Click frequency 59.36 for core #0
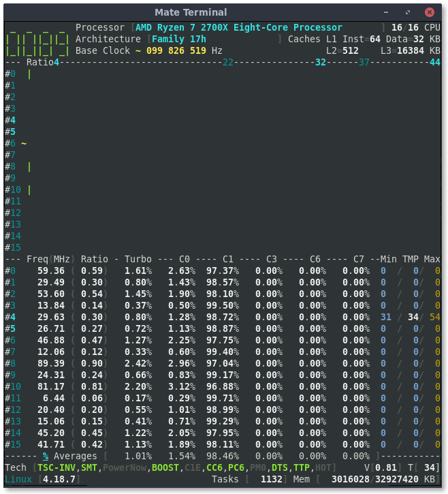The width and height of the screenshot is (448, 494). point(50,271)
